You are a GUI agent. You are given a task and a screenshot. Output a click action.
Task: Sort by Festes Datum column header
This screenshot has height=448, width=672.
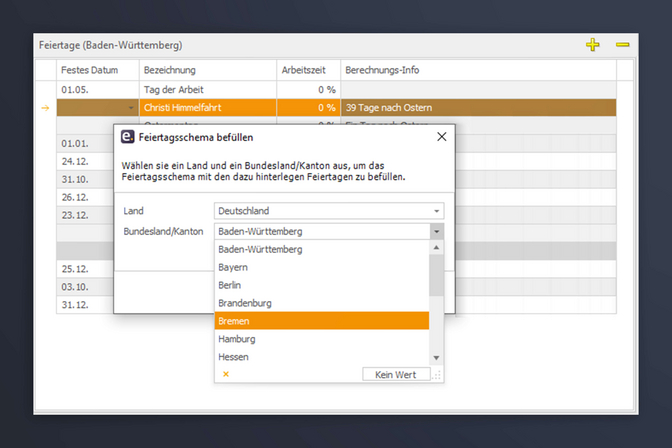click(x=98, y=70)
